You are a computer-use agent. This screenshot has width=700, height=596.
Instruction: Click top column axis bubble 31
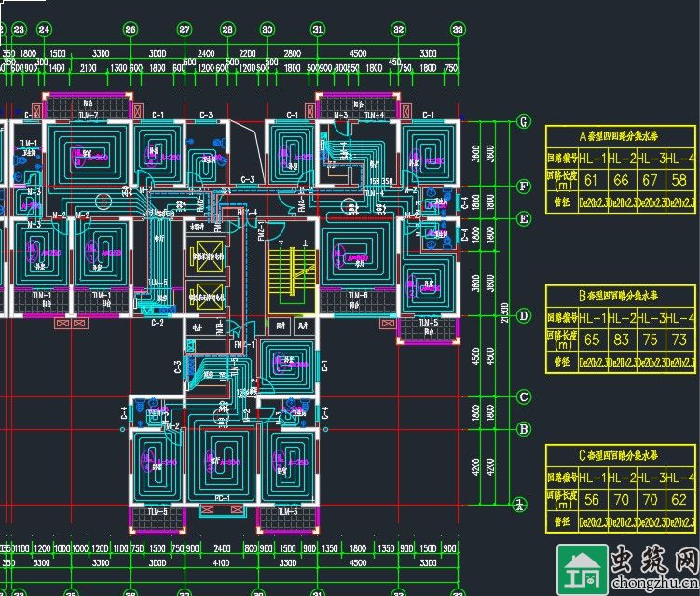[x=318, y=30]
